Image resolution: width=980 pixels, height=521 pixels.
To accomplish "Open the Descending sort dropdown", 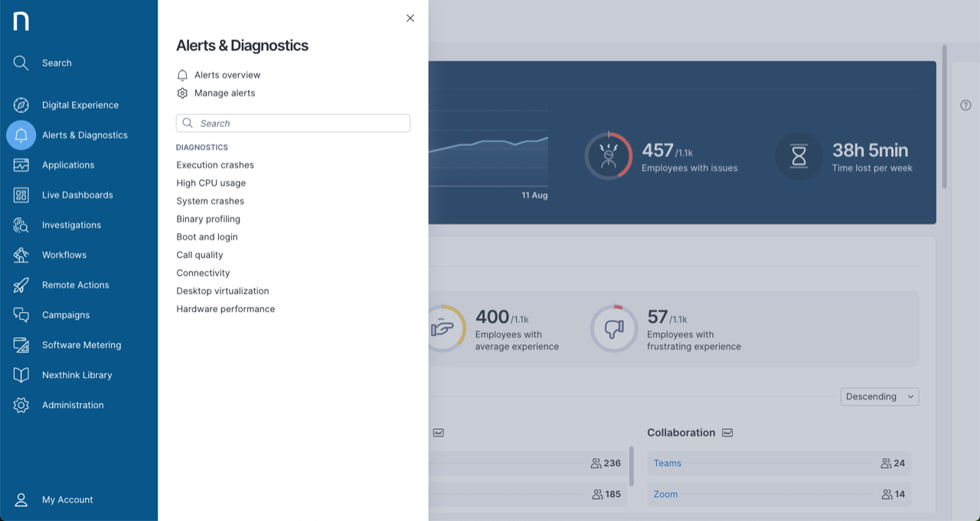I will (879, 396).
